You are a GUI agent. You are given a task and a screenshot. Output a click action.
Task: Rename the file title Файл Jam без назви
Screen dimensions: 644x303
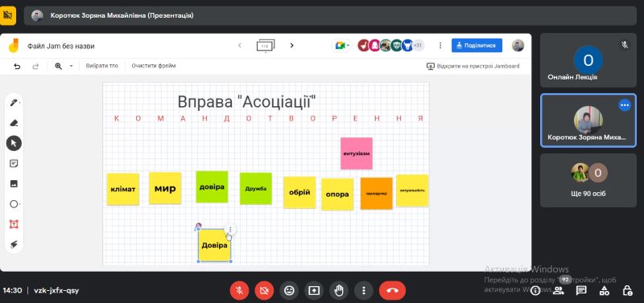click(x=61, y=46)
